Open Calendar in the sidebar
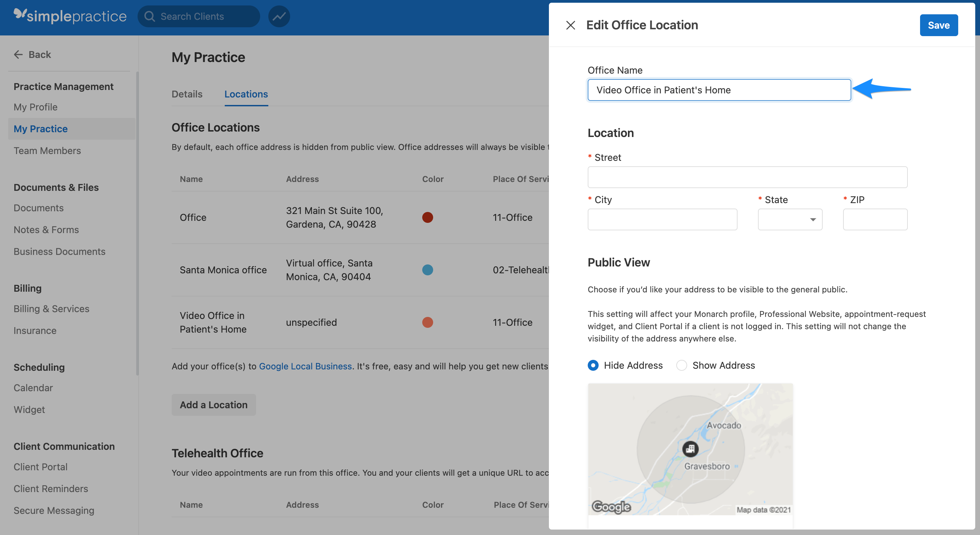 tap(33, 388)
